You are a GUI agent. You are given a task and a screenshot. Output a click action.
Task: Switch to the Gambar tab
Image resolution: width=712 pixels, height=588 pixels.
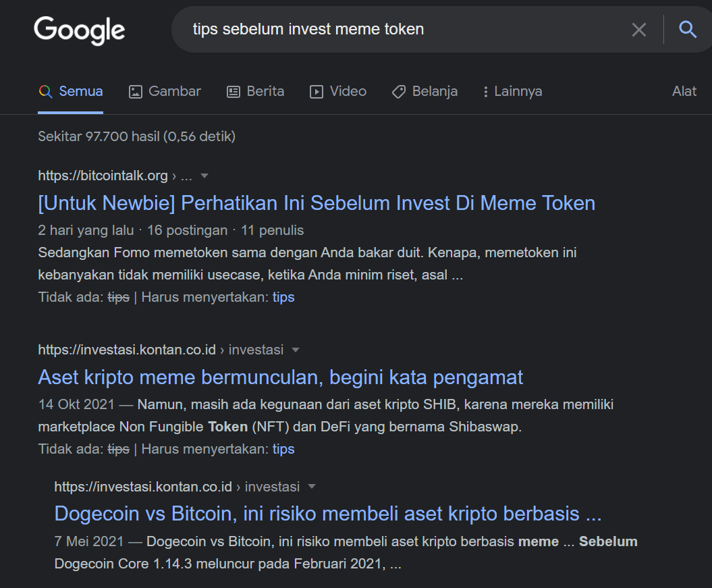click(165, 91)
